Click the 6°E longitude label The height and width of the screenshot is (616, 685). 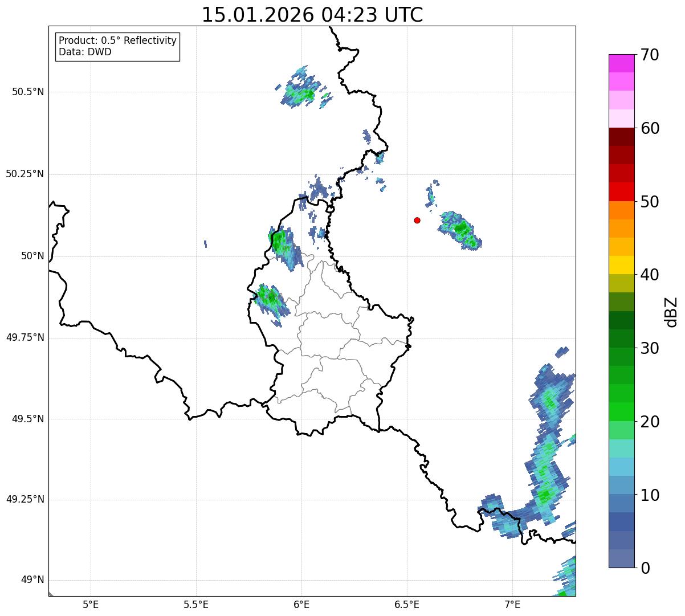tap(301, 604)
